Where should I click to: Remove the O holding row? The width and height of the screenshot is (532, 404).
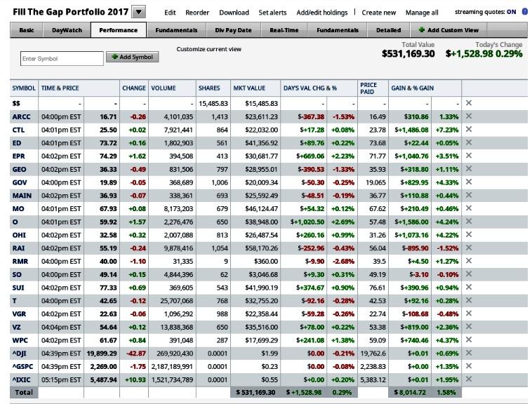(x=469, y=222)
